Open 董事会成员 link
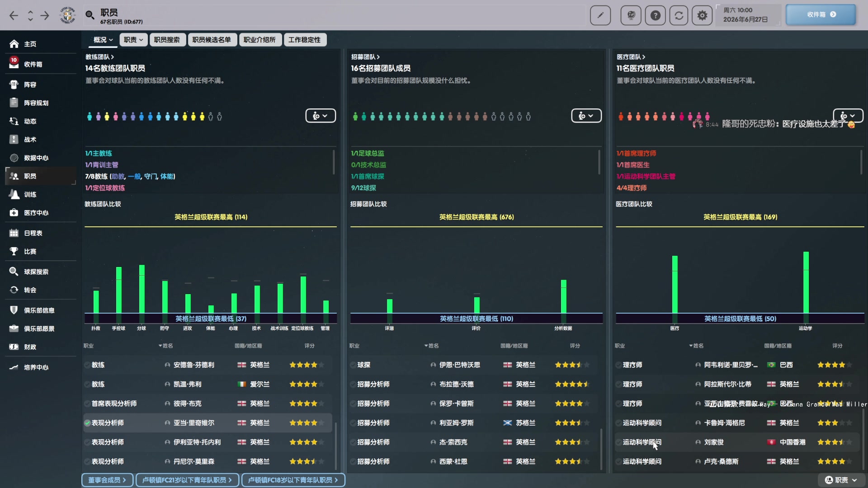Viewport: 868px width, 488px height. tap(107, 480)
